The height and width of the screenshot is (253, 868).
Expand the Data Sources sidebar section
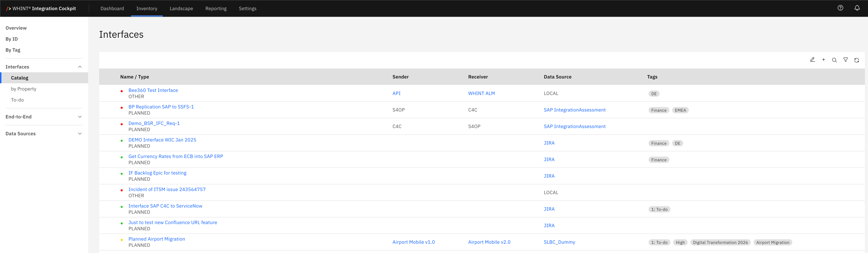pos(80,133)
